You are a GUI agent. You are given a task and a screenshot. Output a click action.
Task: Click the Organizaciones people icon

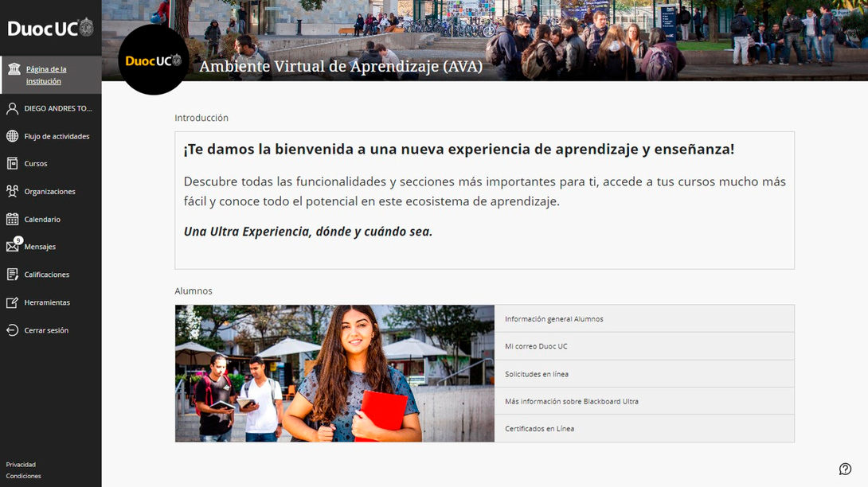tap(12, 192)
